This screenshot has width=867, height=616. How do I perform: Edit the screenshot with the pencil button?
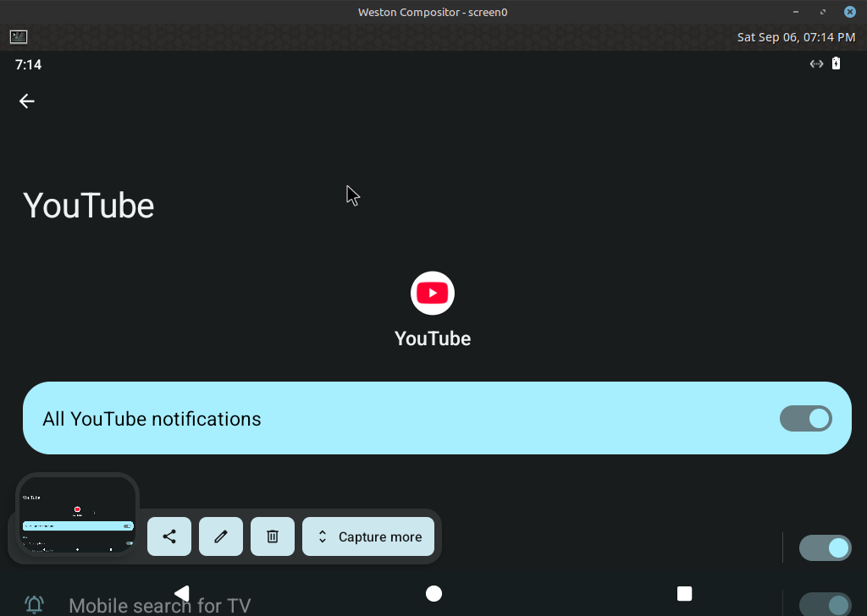pos(221,536)
